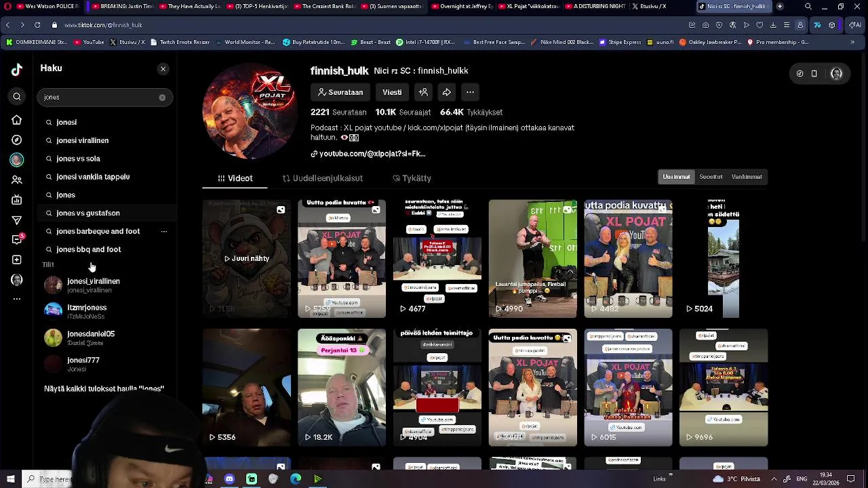Go to the Home feed icon
The width and height of the screenshot is (868, 488).
point(17,120)
